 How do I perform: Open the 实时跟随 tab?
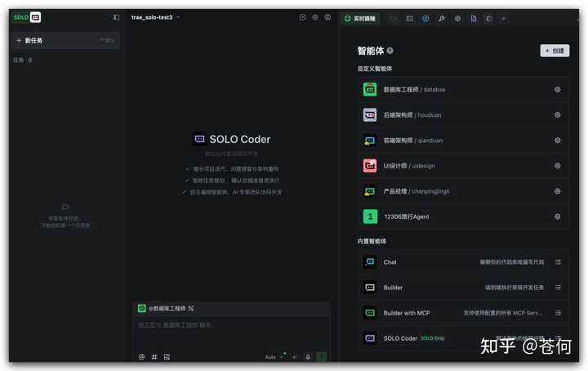pyautogui.click(x=360, y=18)
